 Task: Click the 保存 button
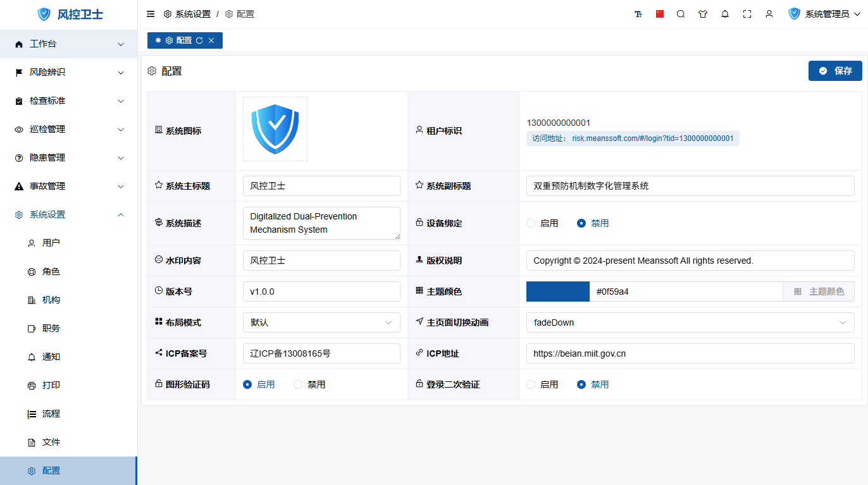(835, 71)
